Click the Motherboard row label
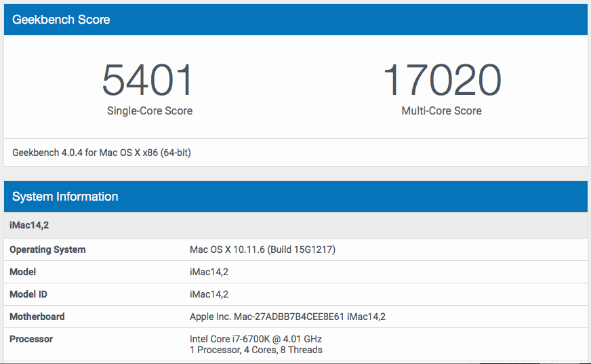The height and width of the screenshot is (364, 591). [x=37, y=317]
